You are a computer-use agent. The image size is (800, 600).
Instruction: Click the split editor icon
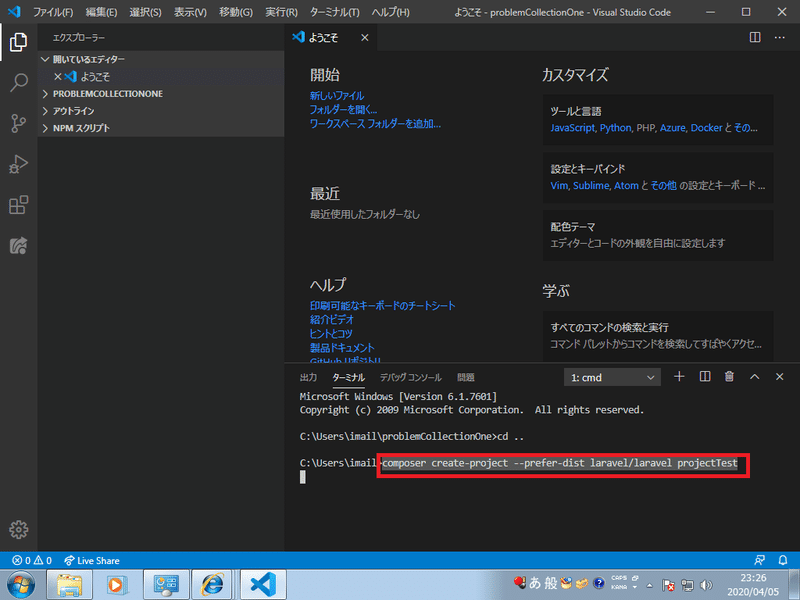click(755, 37)
